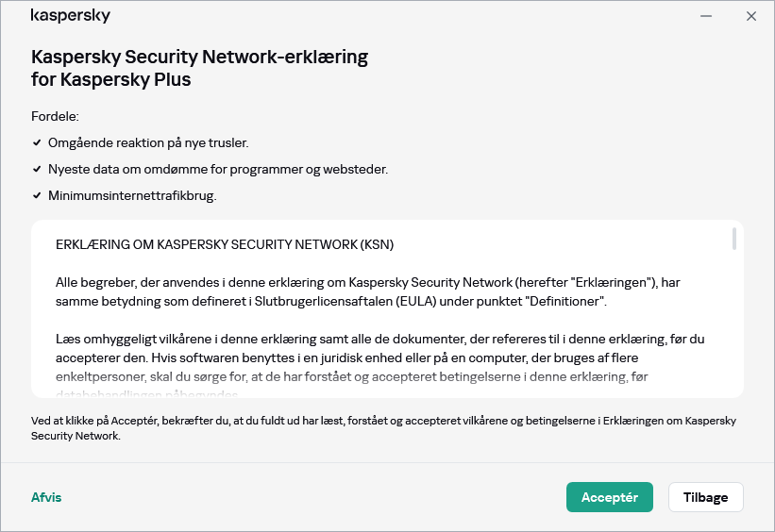Decline the statement via Afvis link

46,497
